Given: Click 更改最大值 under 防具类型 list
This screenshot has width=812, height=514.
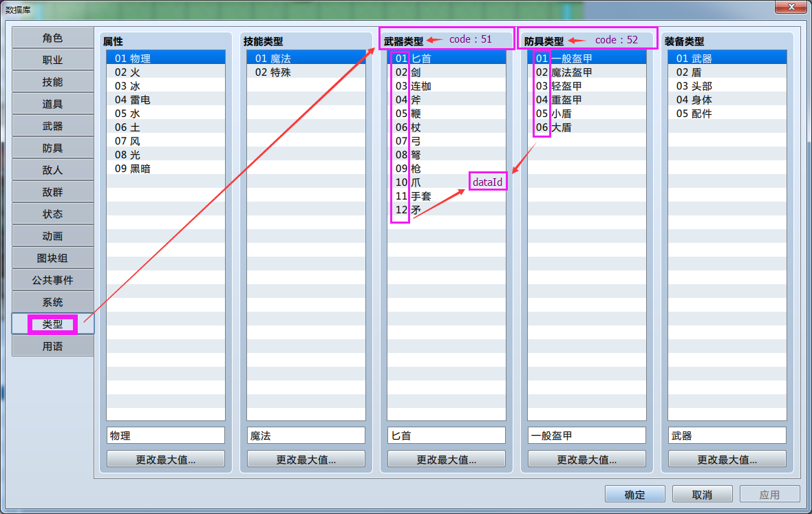Looking at the screenshot, I should 587,459.
